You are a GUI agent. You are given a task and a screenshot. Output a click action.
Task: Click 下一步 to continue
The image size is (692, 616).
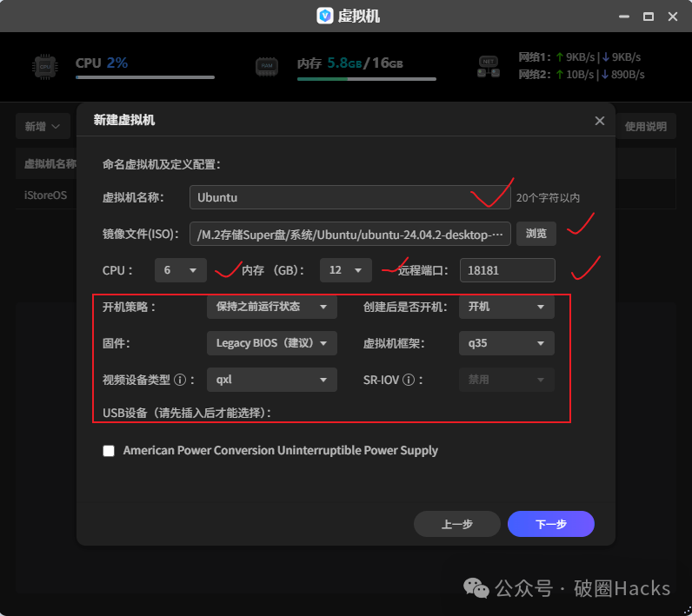coord(550,524)
